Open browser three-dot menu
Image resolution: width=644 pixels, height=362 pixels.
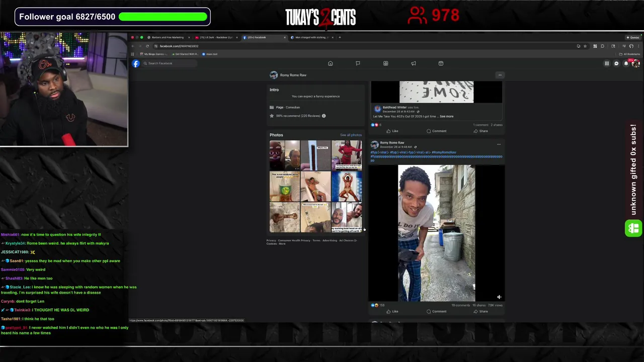pyautogui.click(x=638, y=46)
